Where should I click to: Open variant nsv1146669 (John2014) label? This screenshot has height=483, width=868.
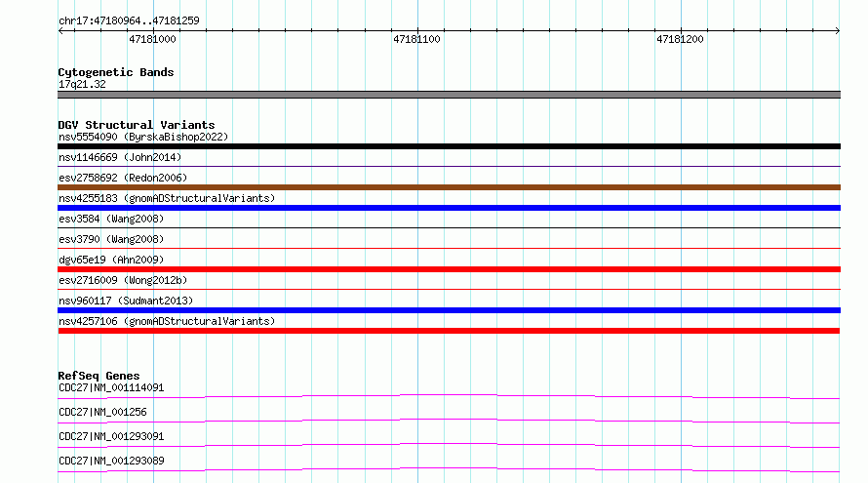point(120,157)
